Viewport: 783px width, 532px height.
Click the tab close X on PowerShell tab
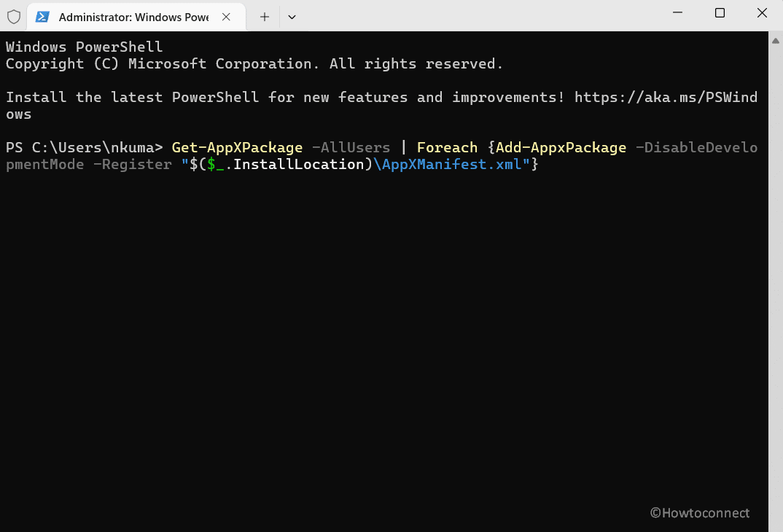point(226,16)
